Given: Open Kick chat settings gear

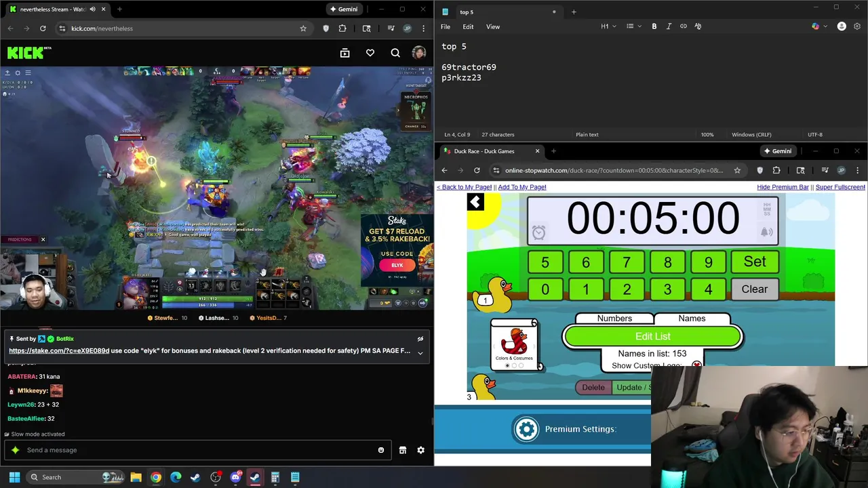Looking at the screenshot, I should pyautogui.click(x=420, y=450).
